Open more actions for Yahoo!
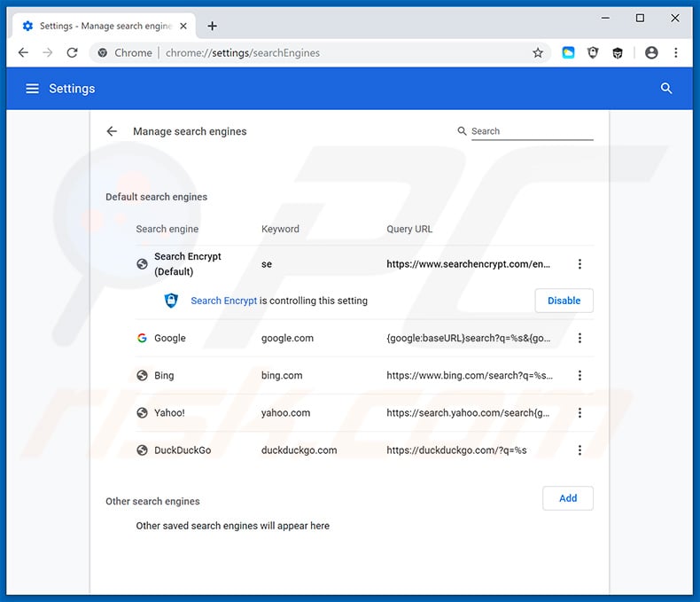Viewport: 700px width, 602px height. pyautogui.click(x=579, y=413)
